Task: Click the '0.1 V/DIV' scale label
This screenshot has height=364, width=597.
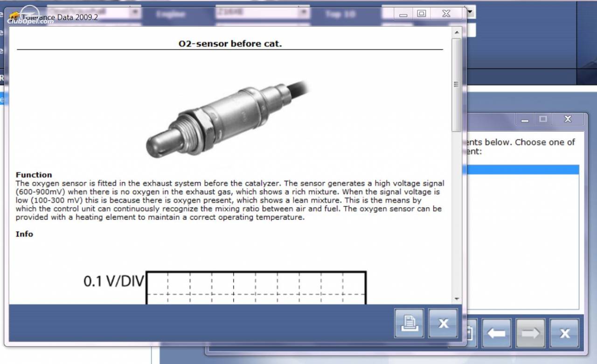Action: coord(114,281)
